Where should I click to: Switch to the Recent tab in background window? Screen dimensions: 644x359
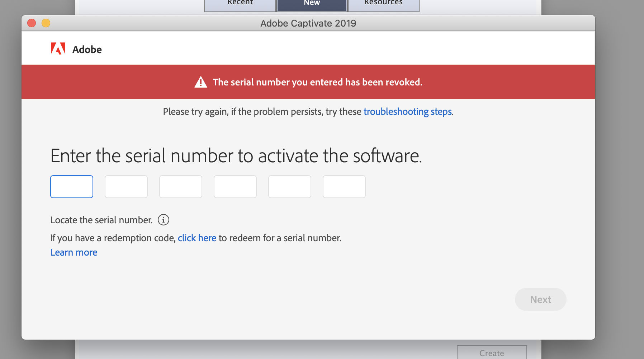pyautogui.click(x=240, y=5)
